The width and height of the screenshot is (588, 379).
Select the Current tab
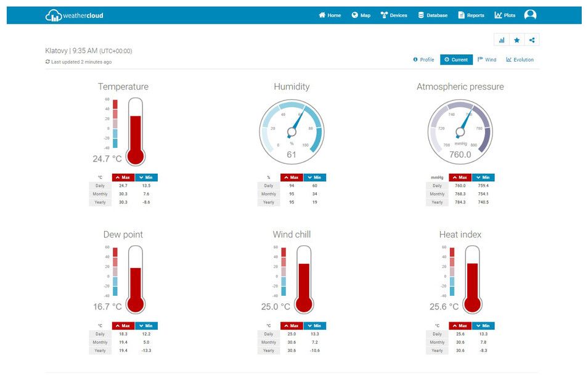(x=456, y=60)
